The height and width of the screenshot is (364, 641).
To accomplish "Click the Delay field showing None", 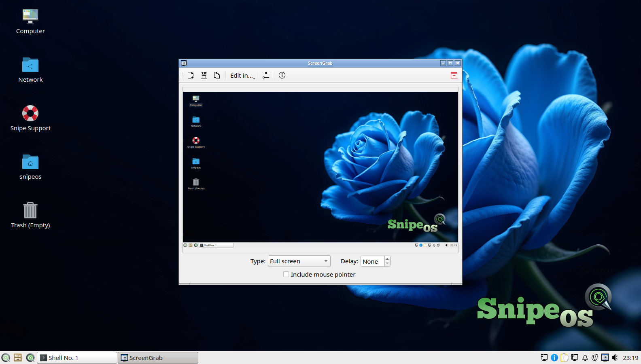I will (x=372, y=261).
